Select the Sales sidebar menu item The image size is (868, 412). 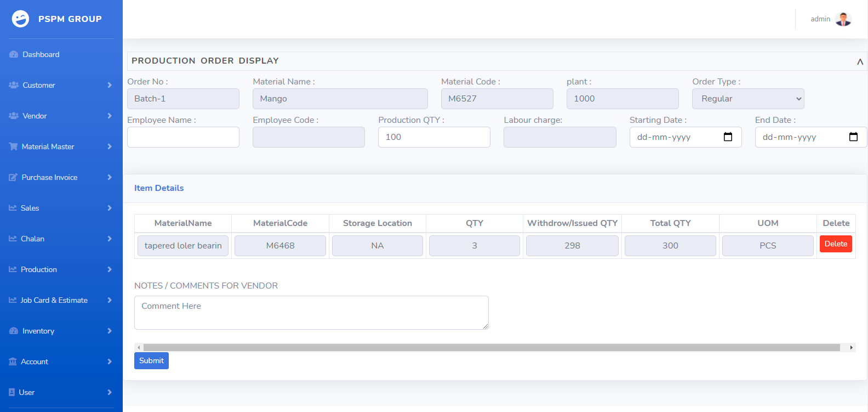[30, 208]
